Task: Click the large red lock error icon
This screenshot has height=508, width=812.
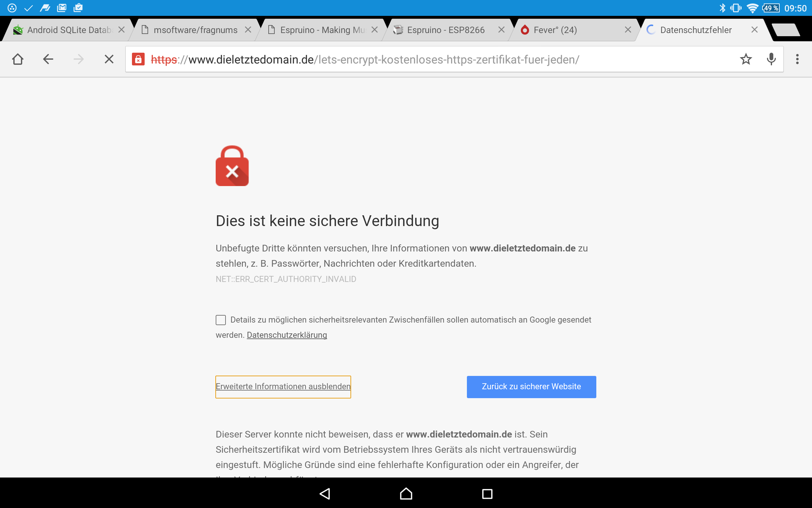Action: (x=232, y=166)
